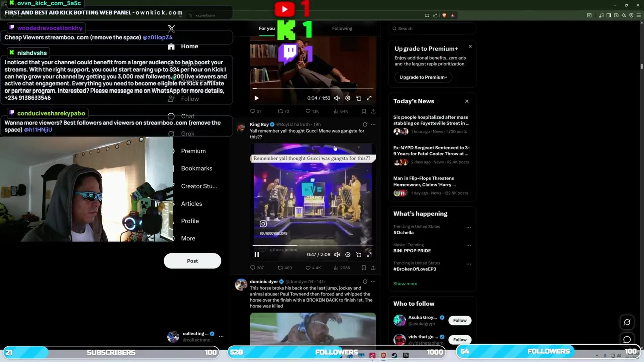Switch to the Following tab
Screen dimensions: 644x362
pyautogui.click(x=342, y=28)
